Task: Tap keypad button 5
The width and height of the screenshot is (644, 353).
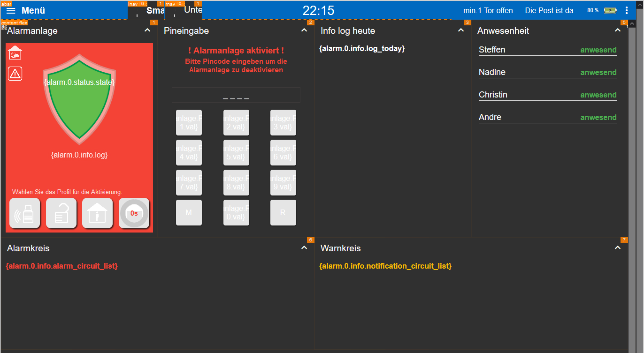Action: [x=236, y=153]
